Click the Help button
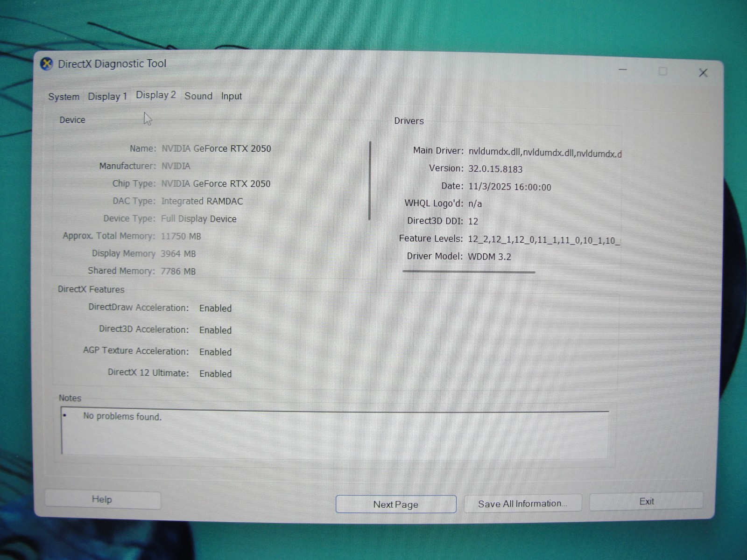 pos(102,500)
